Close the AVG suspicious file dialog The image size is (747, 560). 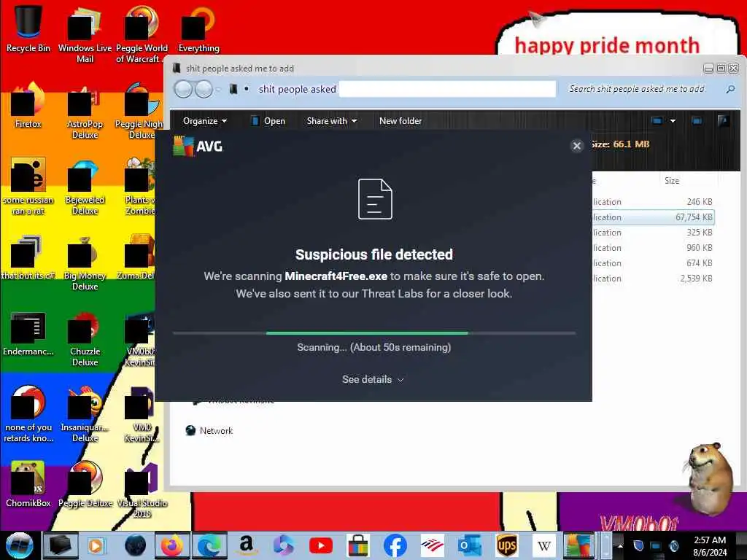click(576, 146)
